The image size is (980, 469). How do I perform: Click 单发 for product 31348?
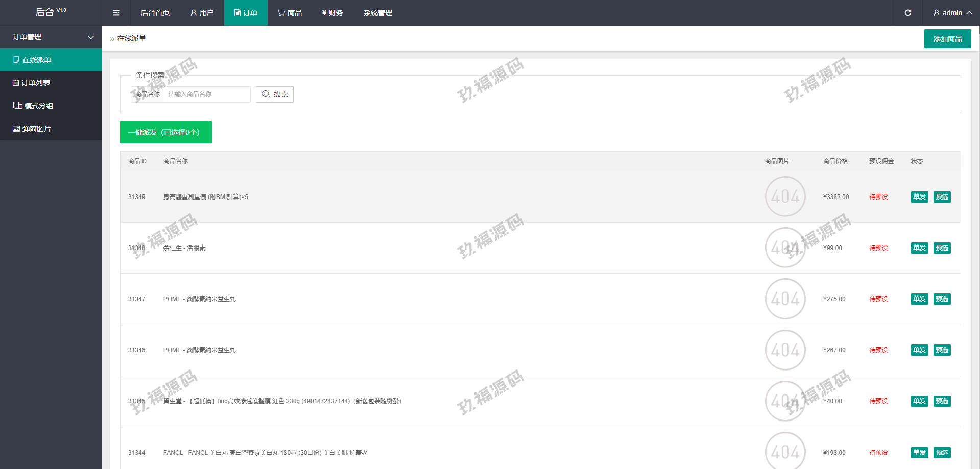[x=919, y=248]
